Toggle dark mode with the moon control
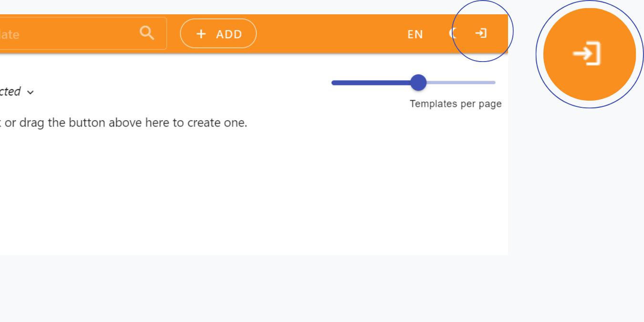The height and width of the screenshot is (322, 644). click(452, 33)
